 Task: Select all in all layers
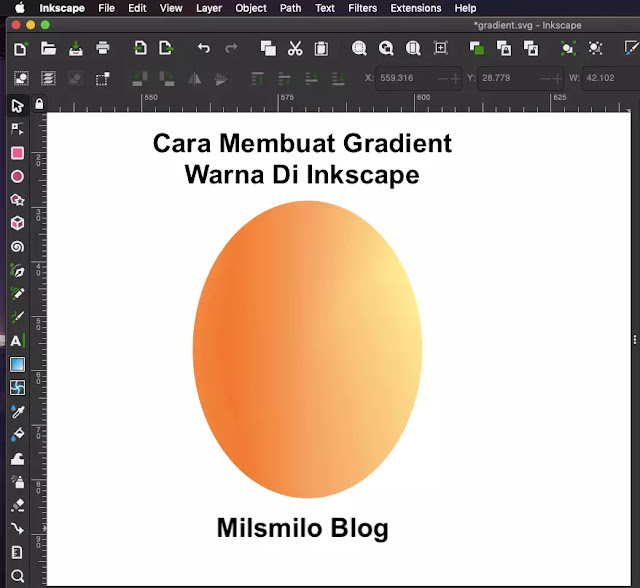pos(49,78)
